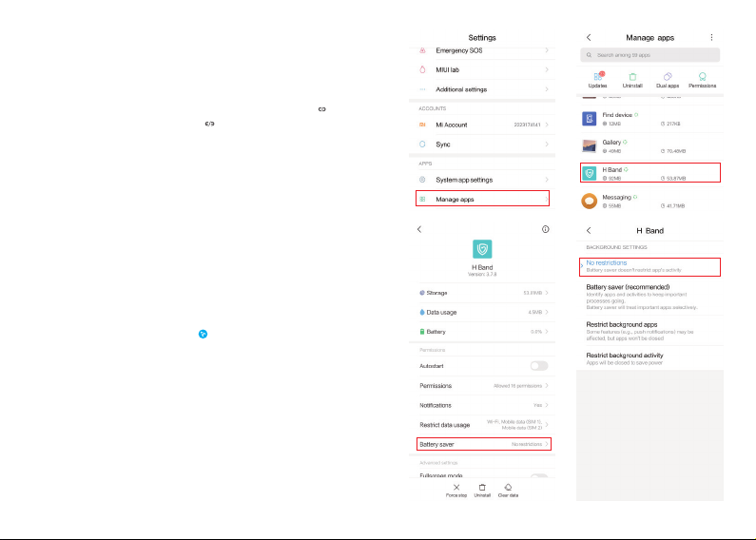Viewport: 756px width, 540px height.
Task: Tap Clear data at bottom bar
Action: (508, 491)
